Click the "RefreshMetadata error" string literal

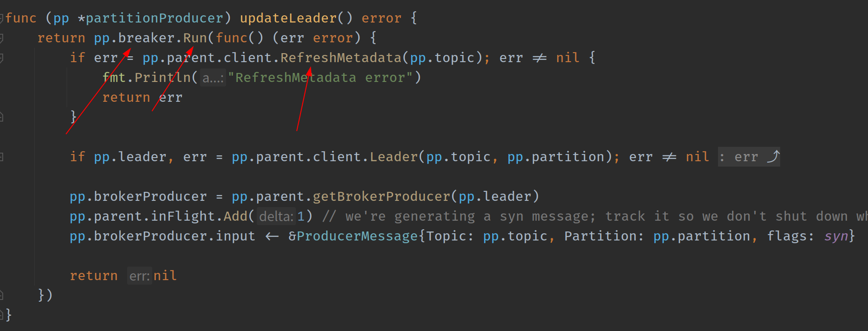(x=320, y=77)
